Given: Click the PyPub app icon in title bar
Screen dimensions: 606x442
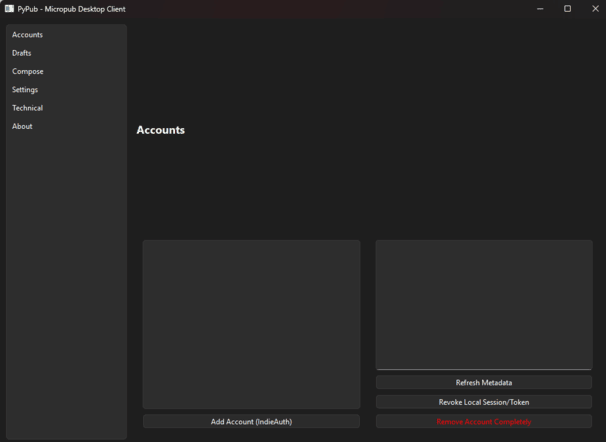Looking at the screenshot, I should [9, 9].
